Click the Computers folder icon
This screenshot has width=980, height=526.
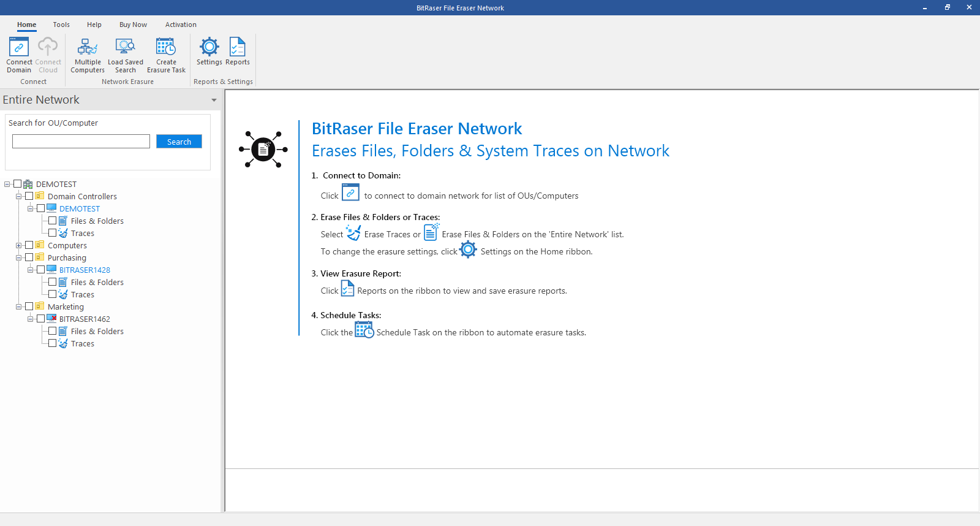point(40,245)
